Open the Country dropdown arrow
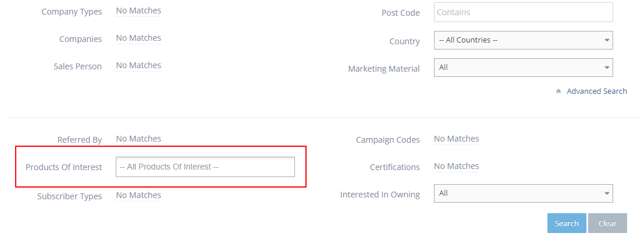 [x=607, y=40]
